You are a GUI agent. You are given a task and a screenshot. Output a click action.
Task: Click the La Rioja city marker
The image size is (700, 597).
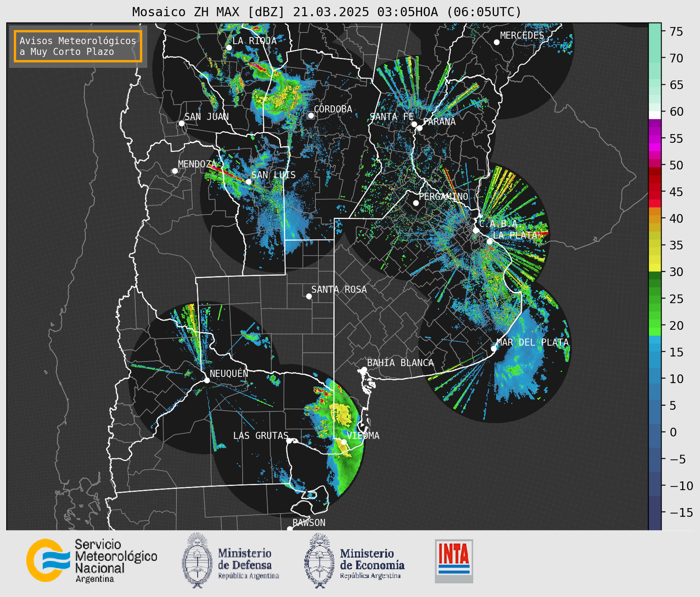[x=229, y=48]
